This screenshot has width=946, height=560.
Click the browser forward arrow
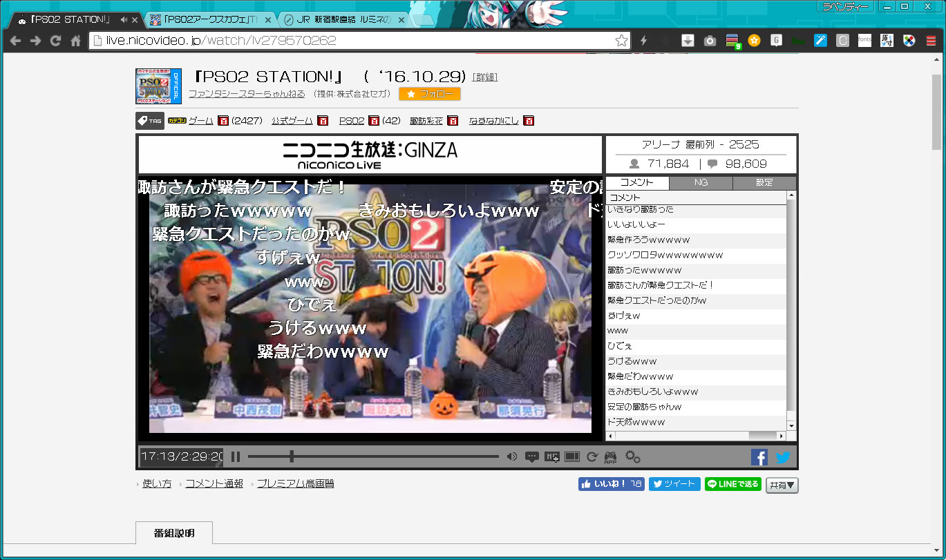click(36, 41)
